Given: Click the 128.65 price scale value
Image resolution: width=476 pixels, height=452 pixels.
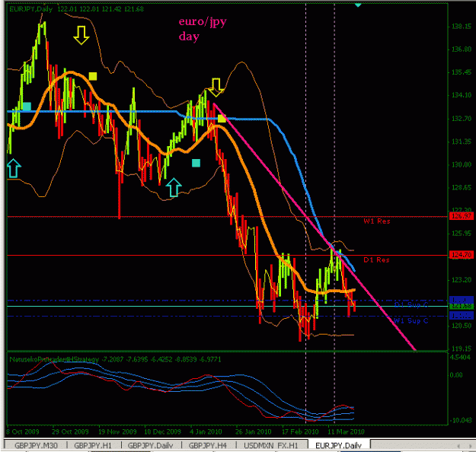Looking at the screenshot, I should click(462, 187).
